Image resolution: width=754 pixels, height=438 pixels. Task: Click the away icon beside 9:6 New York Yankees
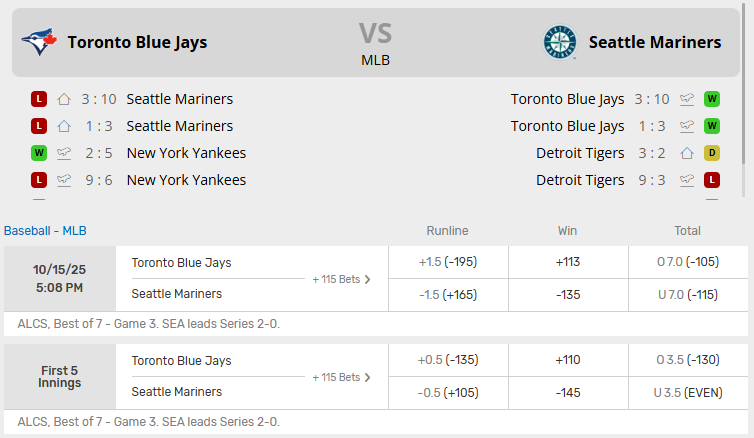point(64,180)
